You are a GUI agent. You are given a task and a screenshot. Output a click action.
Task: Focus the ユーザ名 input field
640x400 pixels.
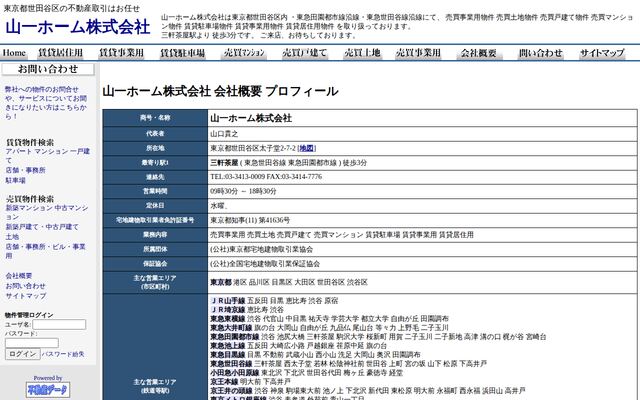pos(59,324)
